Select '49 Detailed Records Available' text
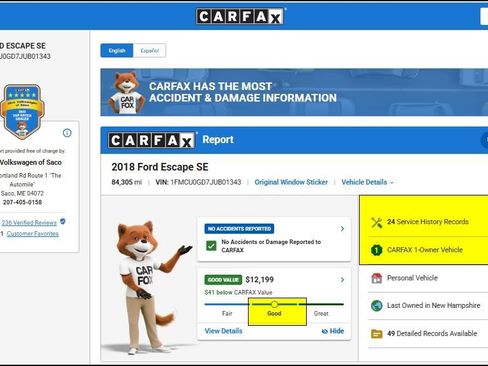Image resolution: width=488 pixels, height=366 pixels. (432, 333)
